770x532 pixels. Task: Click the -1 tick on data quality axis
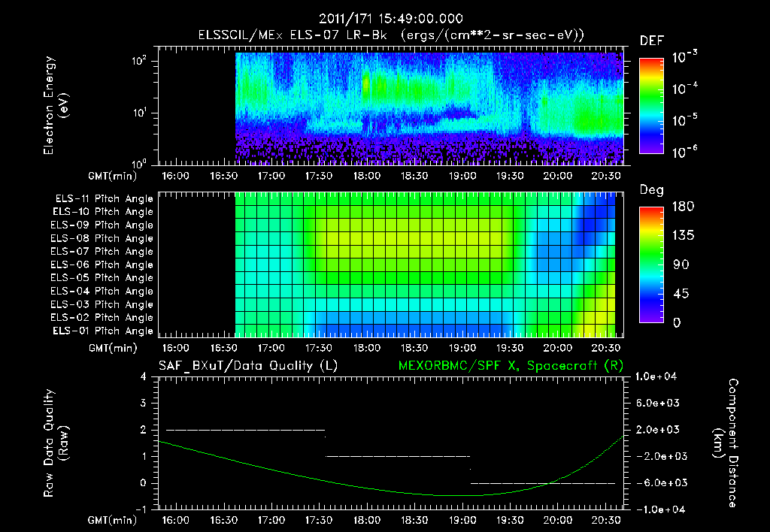click(141, 509)
